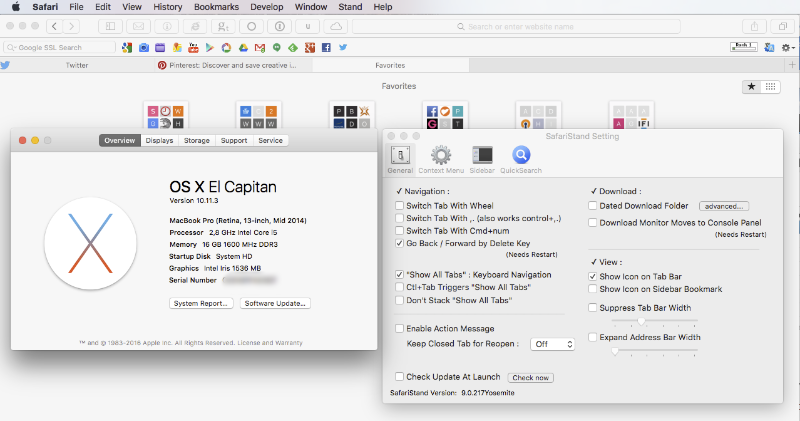Uncheck "Show All Tabs" Keyboard Navigation
Image resolution: width=800 pixels, height=421 pixels.
399,275
